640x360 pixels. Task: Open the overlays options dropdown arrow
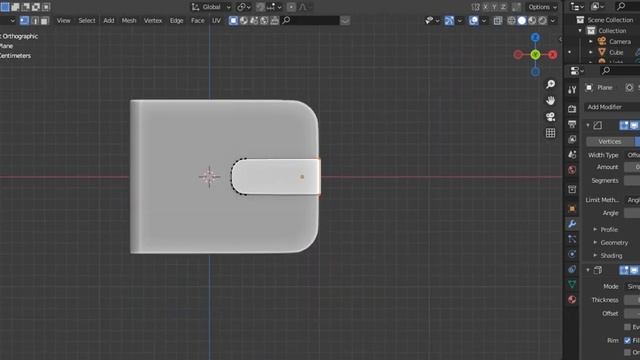tap(484, 20)
